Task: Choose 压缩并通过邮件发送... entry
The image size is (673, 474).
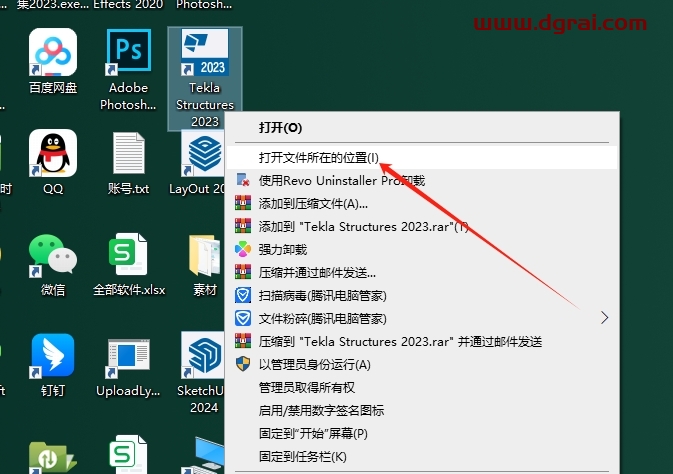Action: click(x=421, y=272)
